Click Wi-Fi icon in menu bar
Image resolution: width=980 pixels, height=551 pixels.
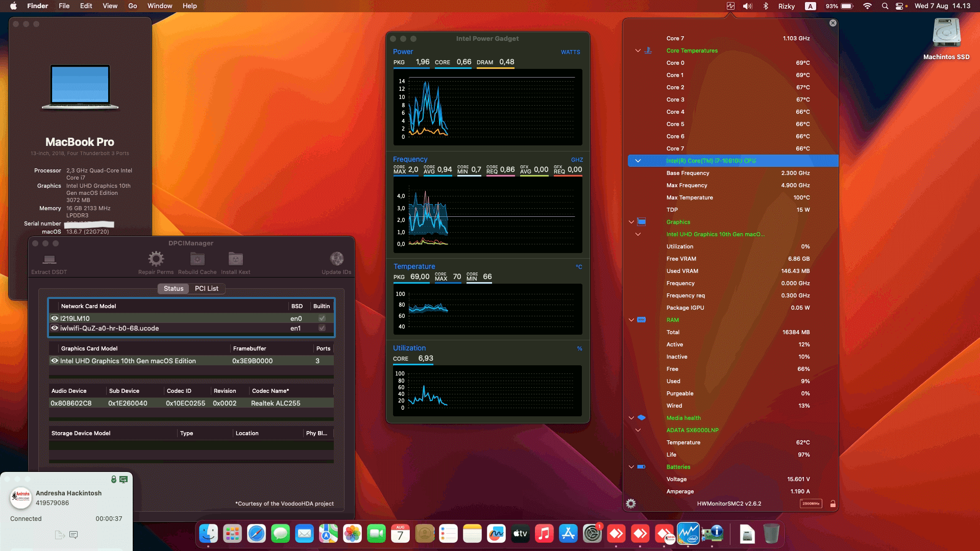tap(867, 6)
